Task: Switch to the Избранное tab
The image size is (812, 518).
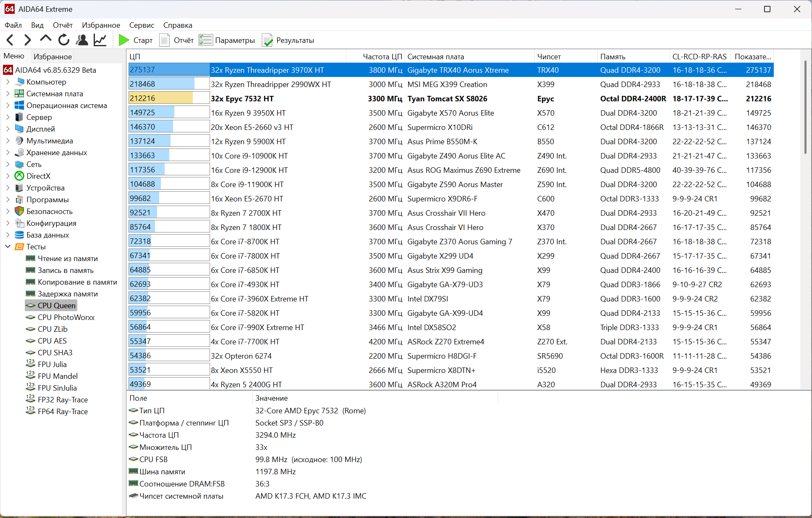Action: click(53, 56)
